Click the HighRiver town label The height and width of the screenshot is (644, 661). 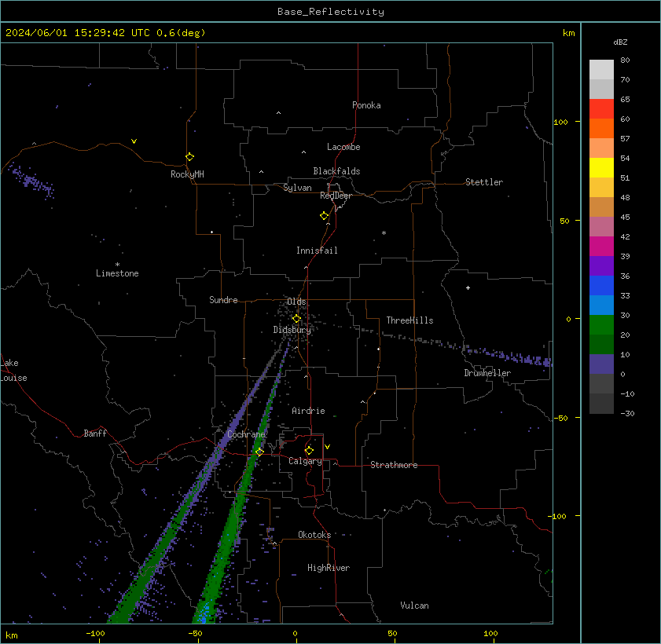(329, 568)
